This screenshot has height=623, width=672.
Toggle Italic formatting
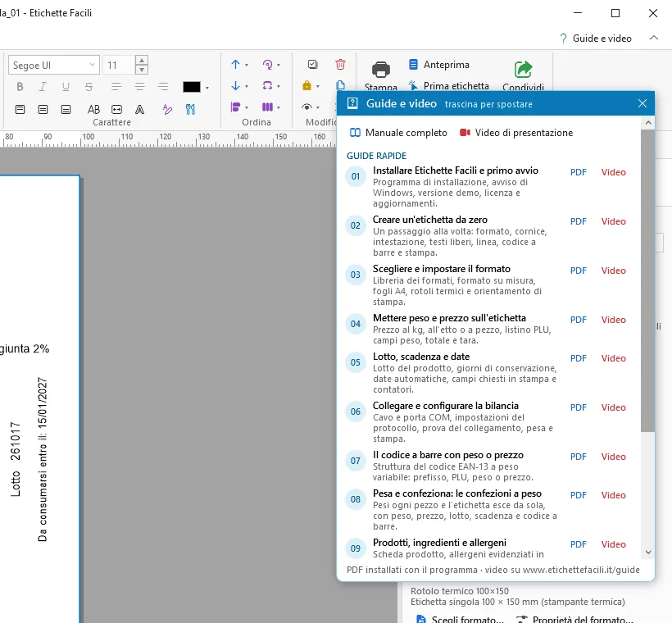(43, 87)
